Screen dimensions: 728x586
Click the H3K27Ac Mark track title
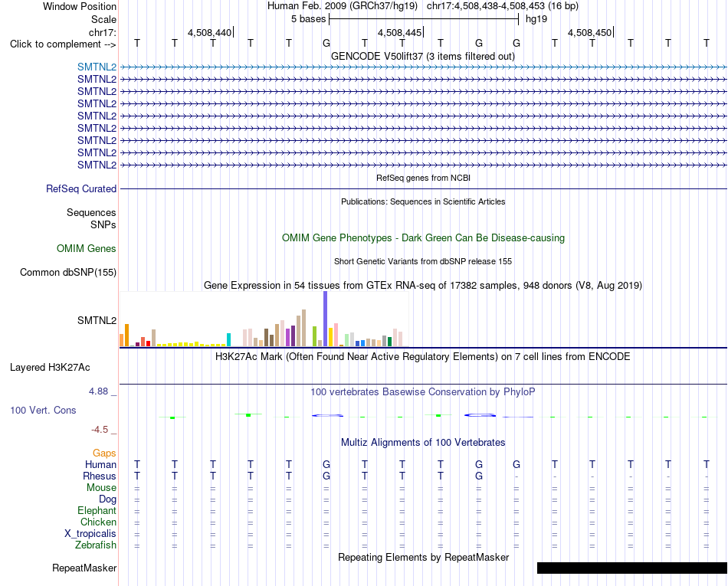tap(423, 356)
